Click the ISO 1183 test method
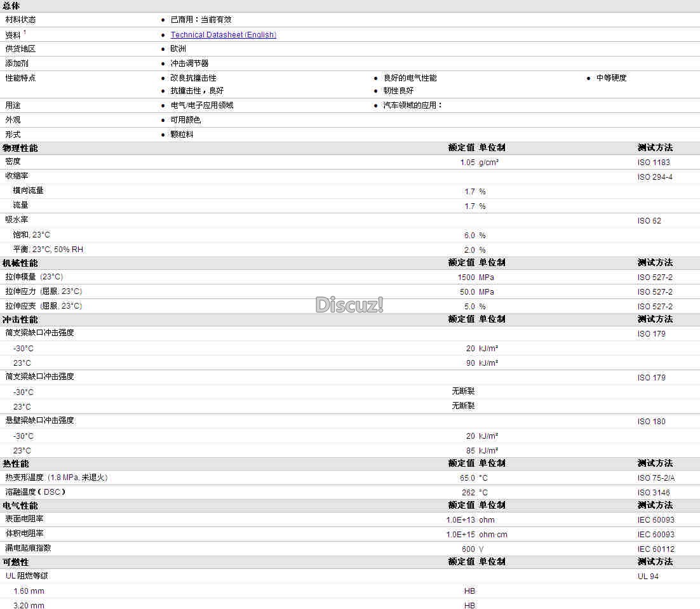 pos(654,163)
